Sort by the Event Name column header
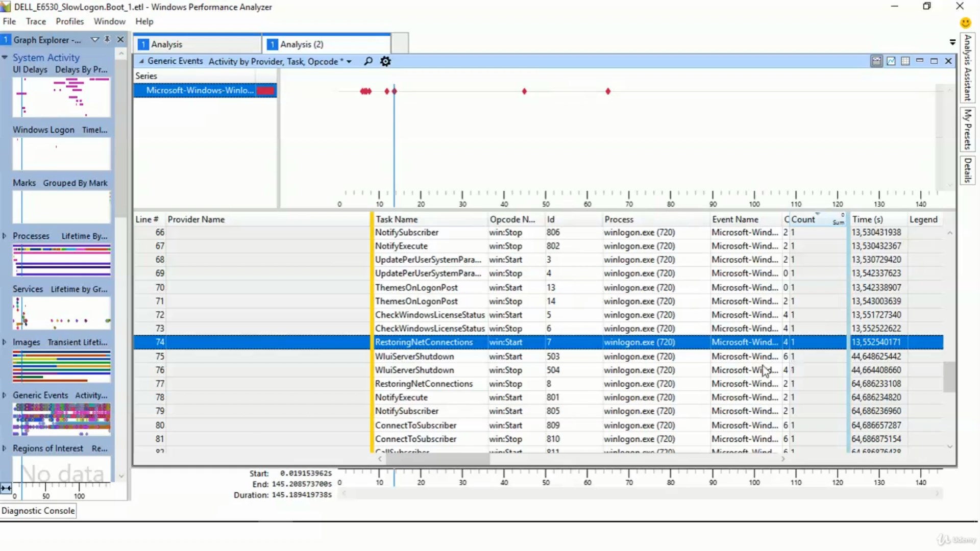 click(746, 219)
